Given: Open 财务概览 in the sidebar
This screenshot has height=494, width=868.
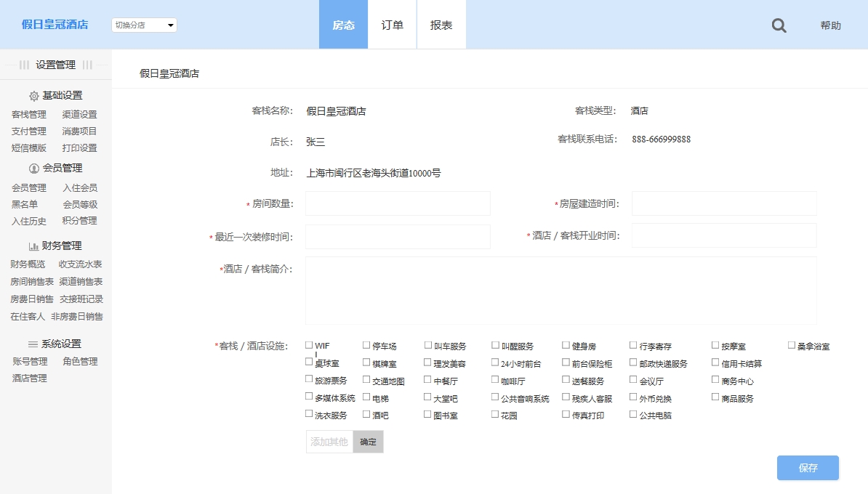Looking at the screenshot, I should 28,264.
